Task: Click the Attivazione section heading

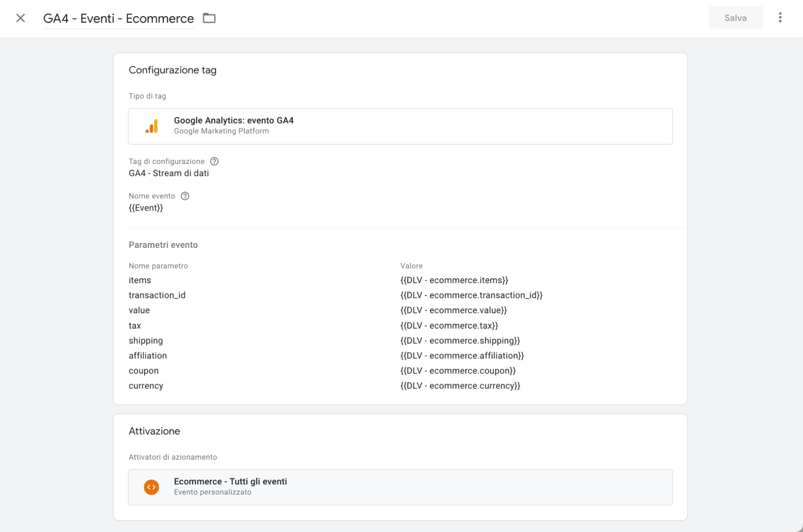Action: pos(154,431)
